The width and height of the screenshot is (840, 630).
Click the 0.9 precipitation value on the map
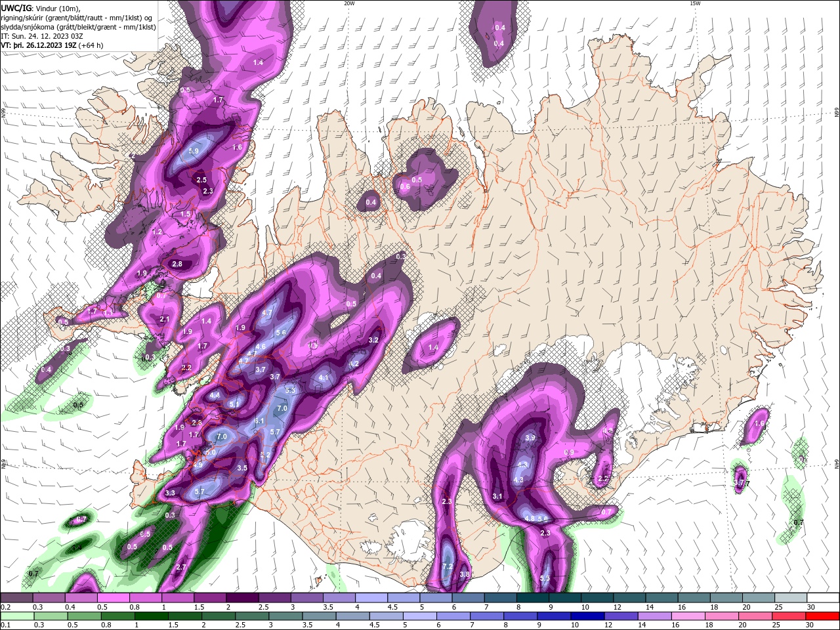point(569,453)
